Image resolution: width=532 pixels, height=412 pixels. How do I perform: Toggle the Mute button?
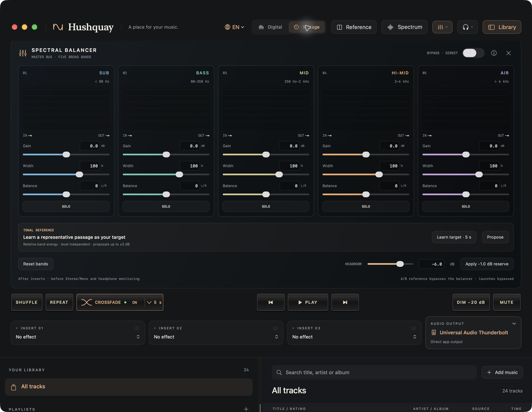506,302
